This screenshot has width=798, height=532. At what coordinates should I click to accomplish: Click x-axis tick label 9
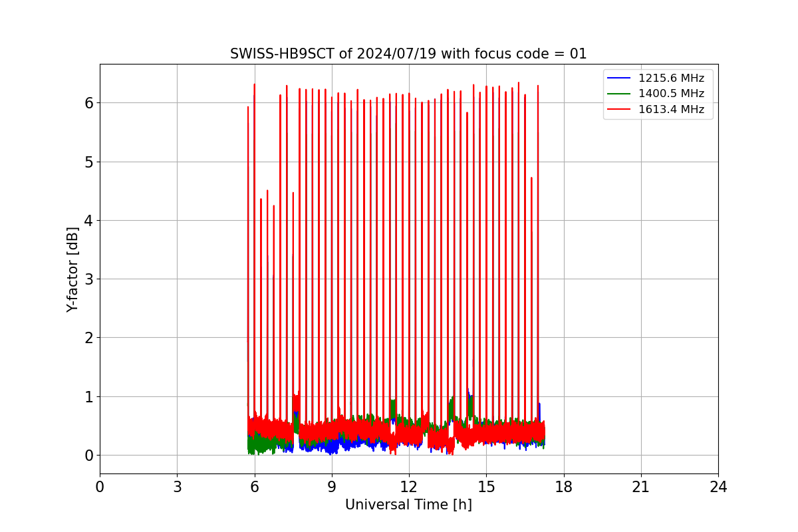332,487
